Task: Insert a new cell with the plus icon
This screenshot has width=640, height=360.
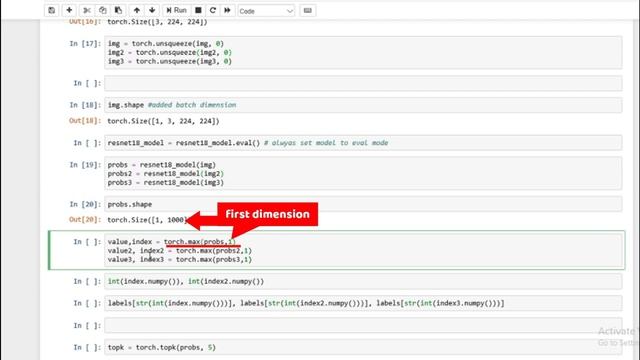Action: (x=69, y=11)
